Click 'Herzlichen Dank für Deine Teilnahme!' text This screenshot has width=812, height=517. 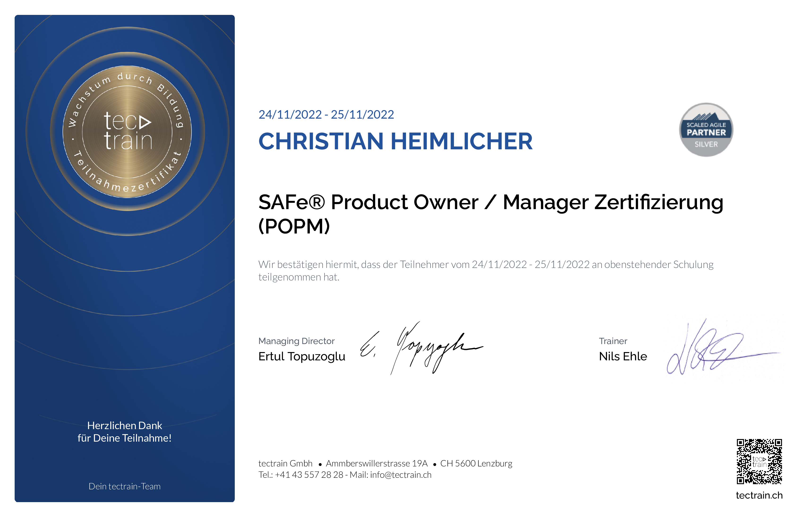124,432
